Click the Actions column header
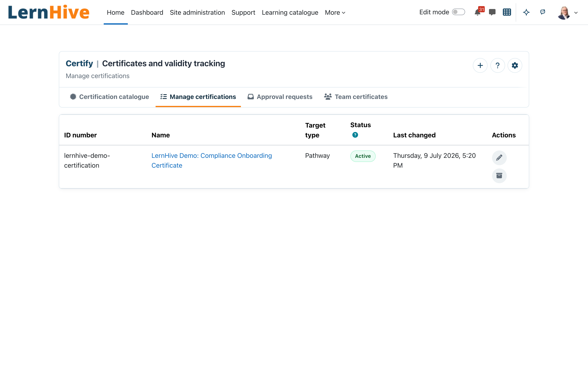Image resolution: width=588 pixels, height=368 pixels. (504, 135)
